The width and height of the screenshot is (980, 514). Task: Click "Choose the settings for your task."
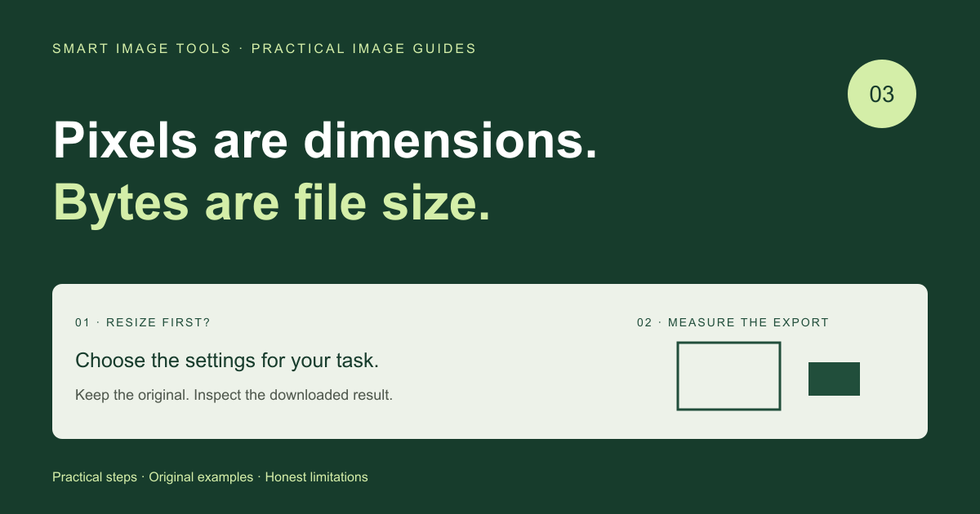(227, 361)
